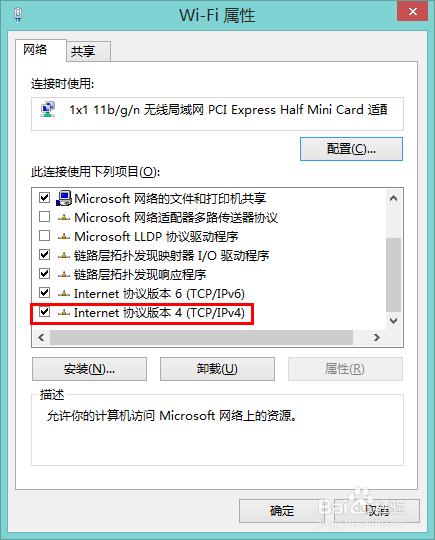
Task: Open adapter settings with 配置(C)... button
Action: [x=351, y=149]
